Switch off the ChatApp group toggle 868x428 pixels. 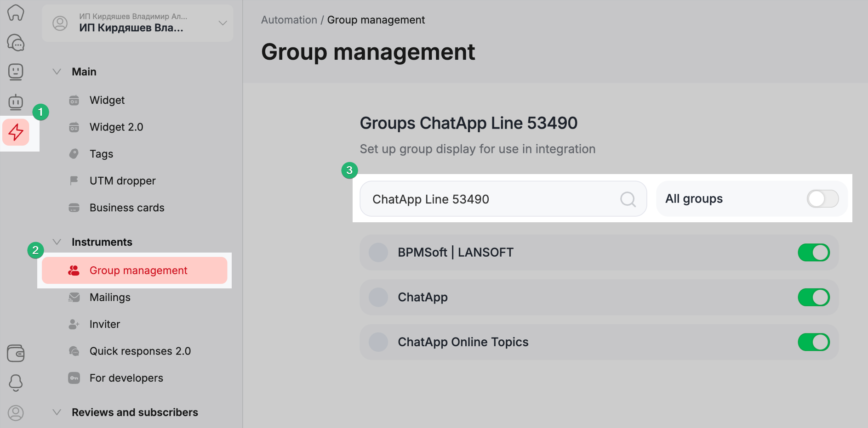(x=813, y=298)
